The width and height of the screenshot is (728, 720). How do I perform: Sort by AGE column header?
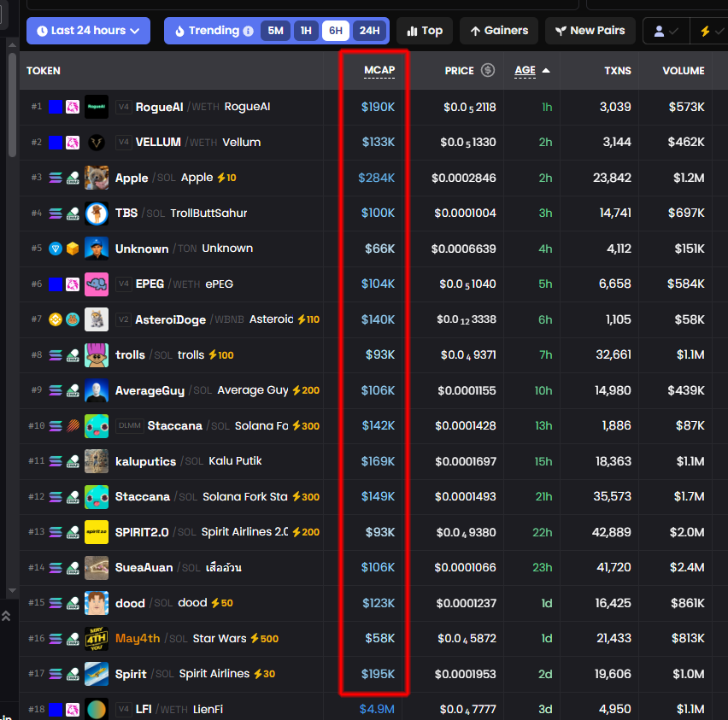[x=525, y=70]
